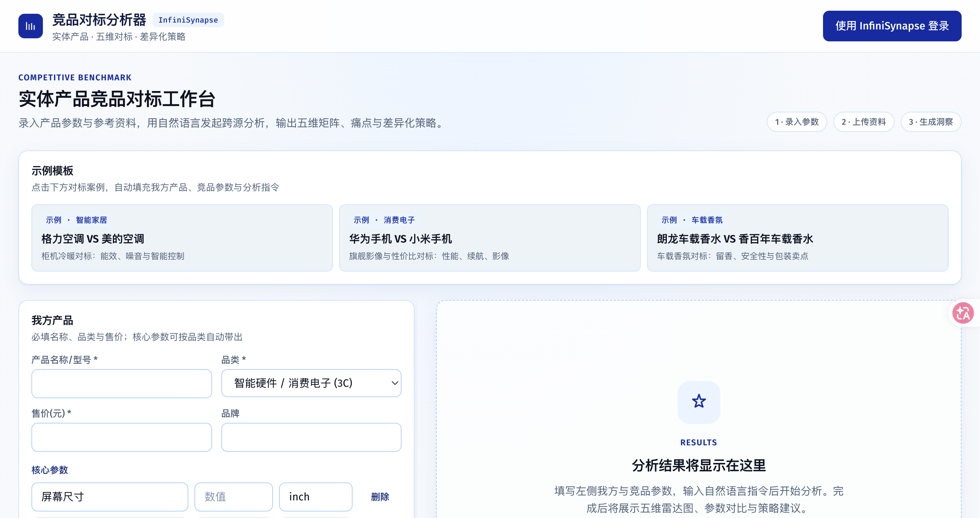The height and width of the screenshot is (518, 980).
Task: Delete the 屏幕尺寸 parameter row
Action: 380,497
